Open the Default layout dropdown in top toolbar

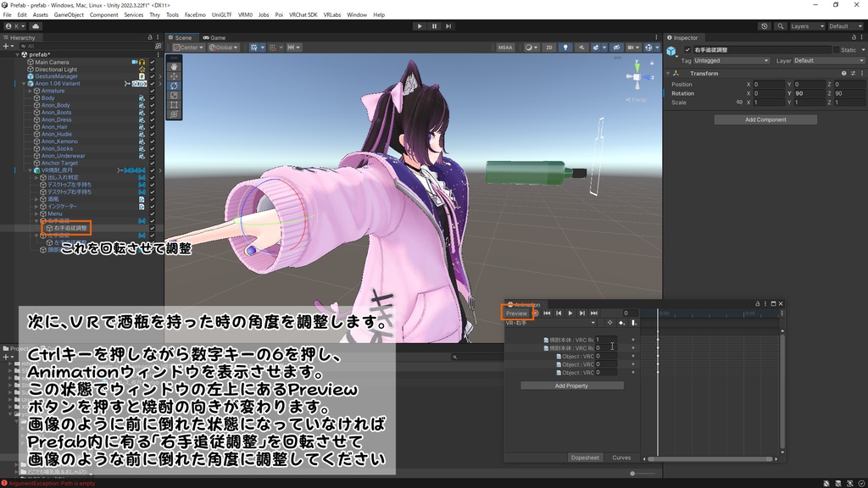(x=845, y=26)
